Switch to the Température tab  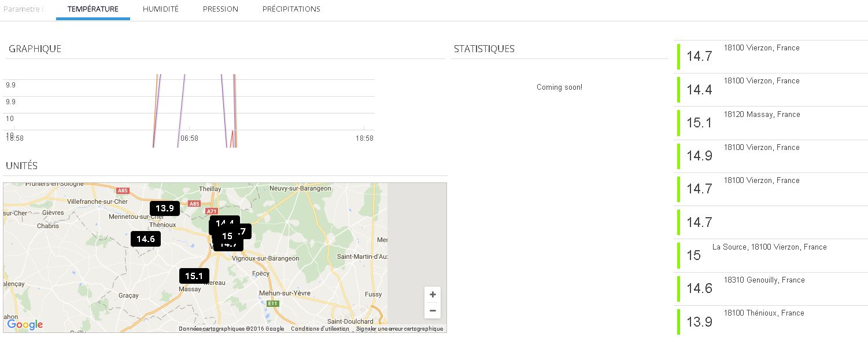click(93, 9)
